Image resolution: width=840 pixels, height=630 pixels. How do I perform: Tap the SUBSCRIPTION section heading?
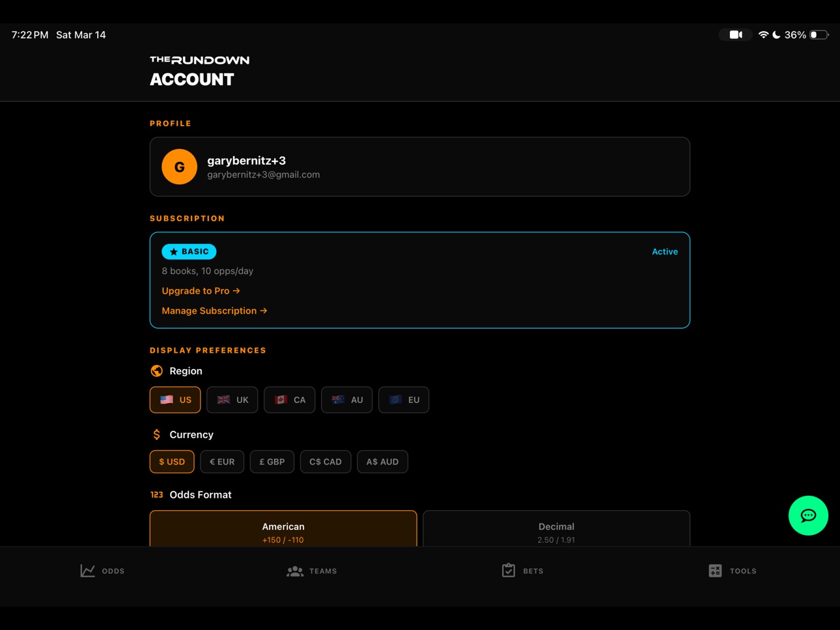click(x=188, y=219)
